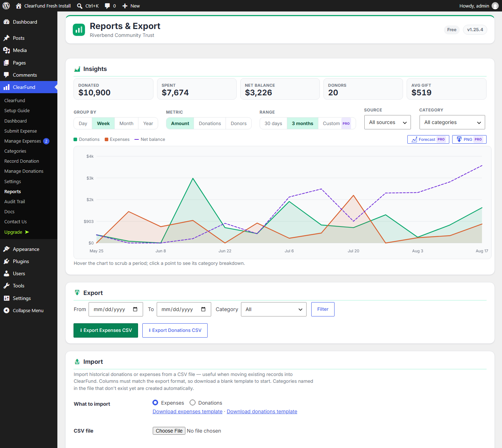Screen dimensions: 502x448
Task: Click the green Reports & Export logo icon
Action: point(79,30)
